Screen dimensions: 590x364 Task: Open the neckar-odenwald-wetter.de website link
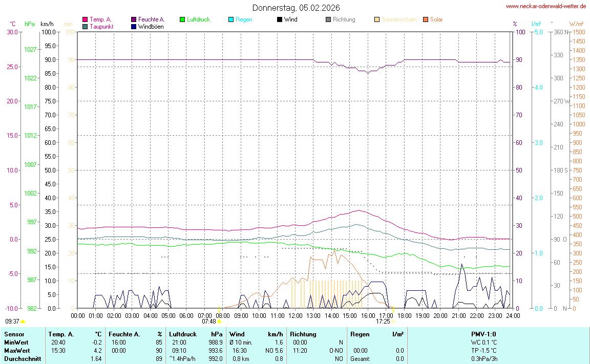click(545, 6)
